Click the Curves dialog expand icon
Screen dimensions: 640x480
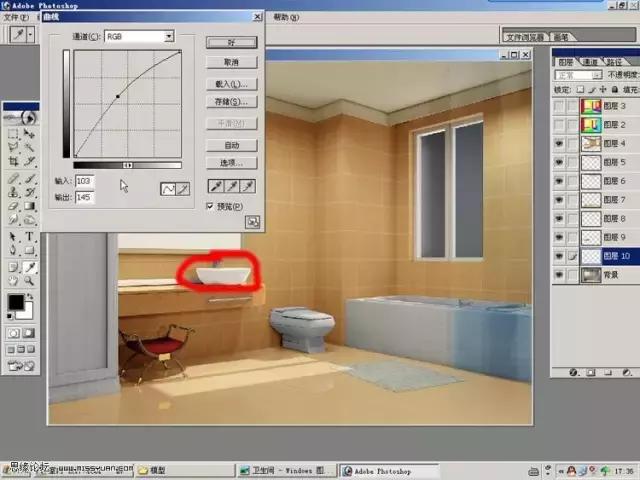coord(252,222)
